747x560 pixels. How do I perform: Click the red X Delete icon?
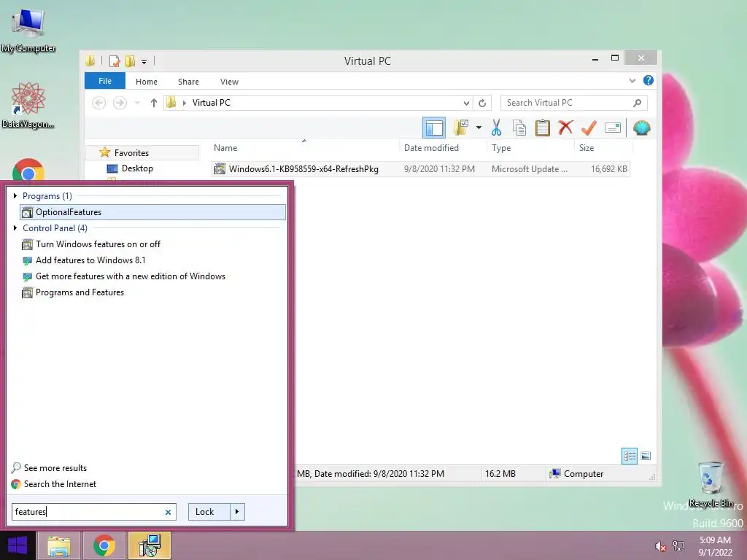pos(565,128)
